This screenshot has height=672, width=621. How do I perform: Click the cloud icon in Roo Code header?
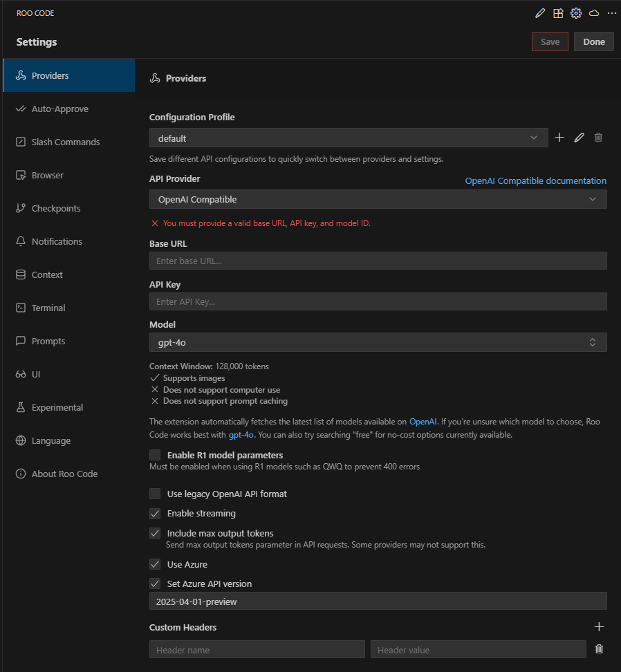point(594,13)
